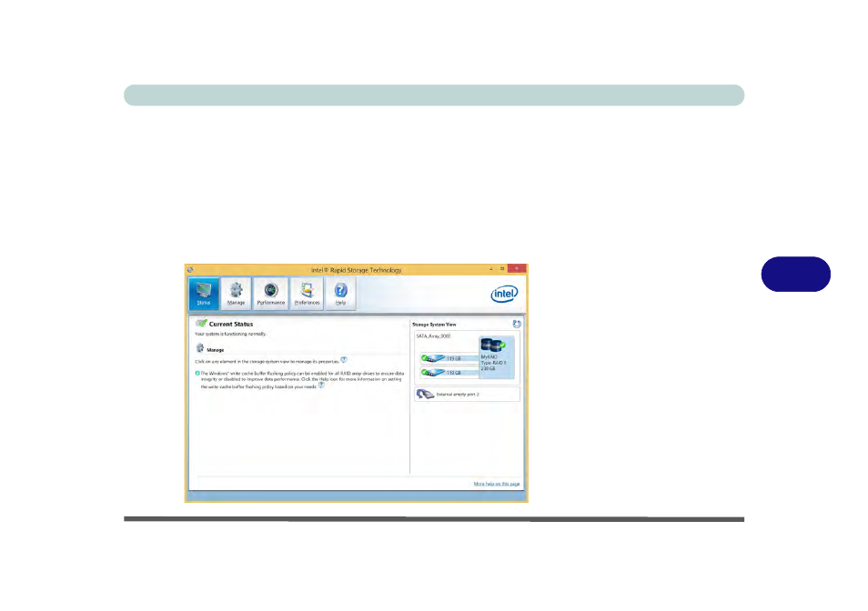Click the SATA_Array_0000 label
Image resolution: width=868 pixels, height=611 pixels.
point(433,336)
